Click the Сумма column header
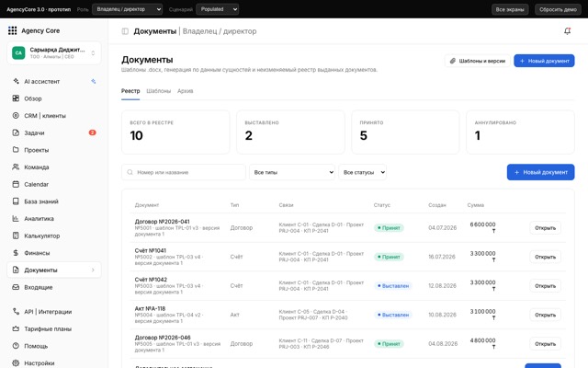 pyautogui.click(x=476, y=205)
